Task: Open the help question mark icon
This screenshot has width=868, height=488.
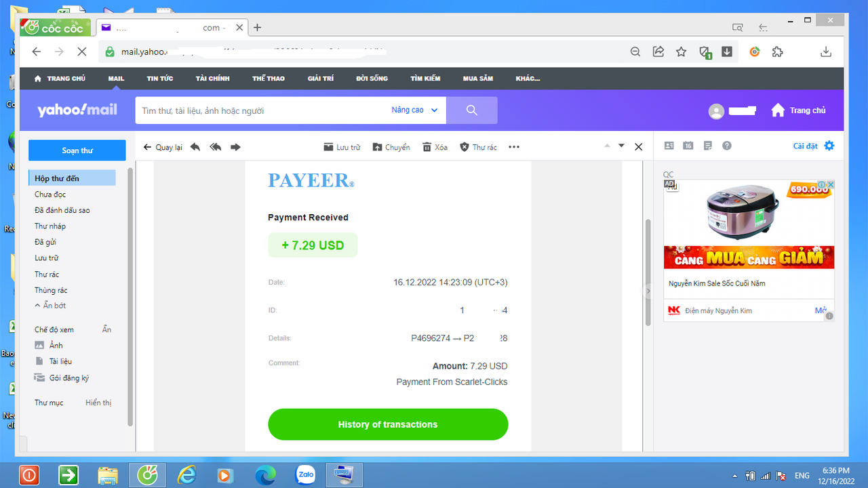Action: (727, 146)
